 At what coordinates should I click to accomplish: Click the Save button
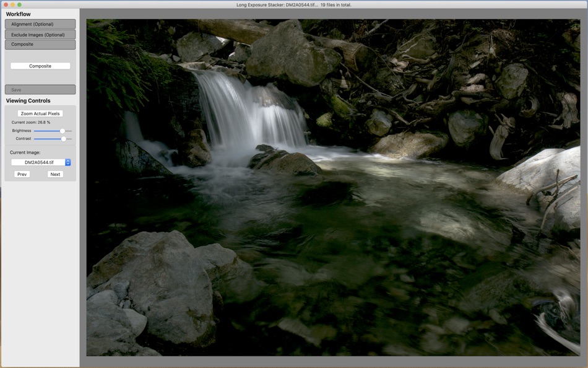(40, 89)
